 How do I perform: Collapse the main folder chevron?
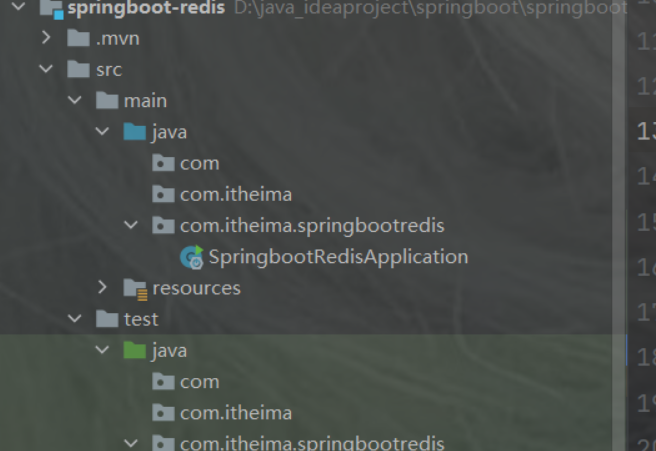tap(74, 100)
